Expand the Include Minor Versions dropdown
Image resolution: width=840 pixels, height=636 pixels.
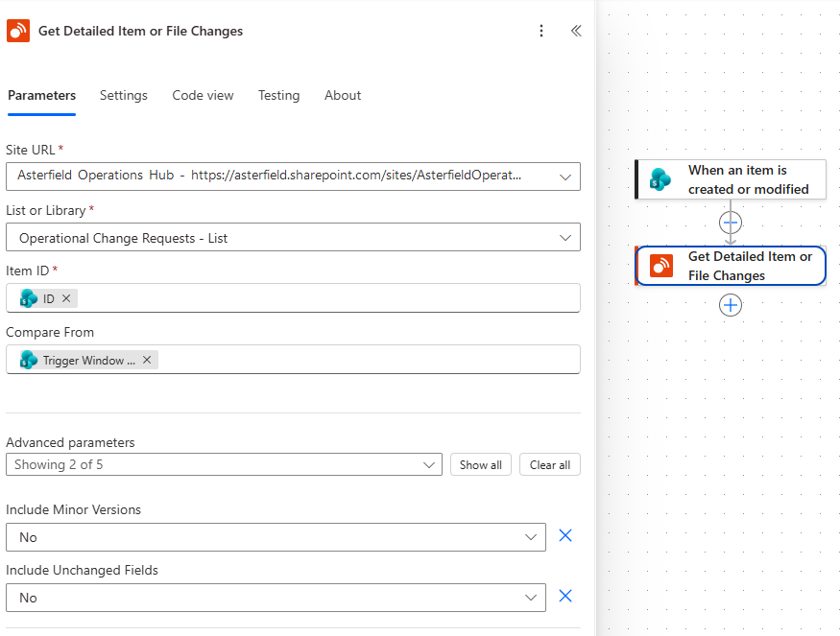[x=276, y=537]
